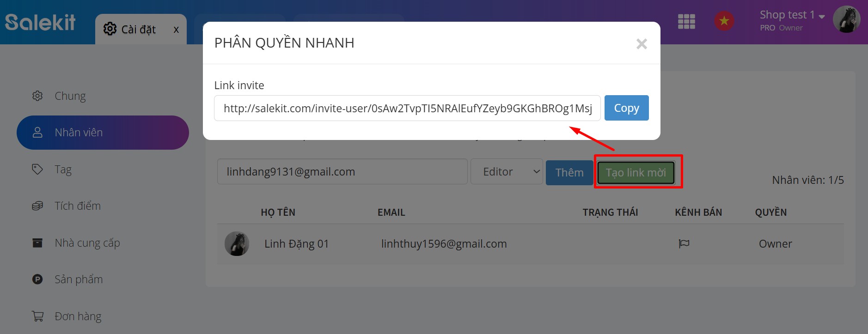Click the Tạo link mời button
Image resolution: width=868 pixels, height=334 pixels.
(636, 172)
